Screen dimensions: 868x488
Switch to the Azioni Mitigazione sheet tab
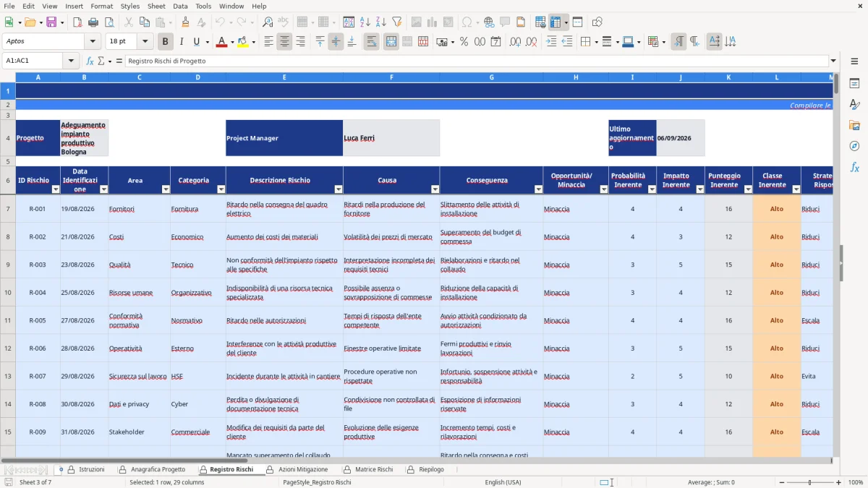(297, 469)
